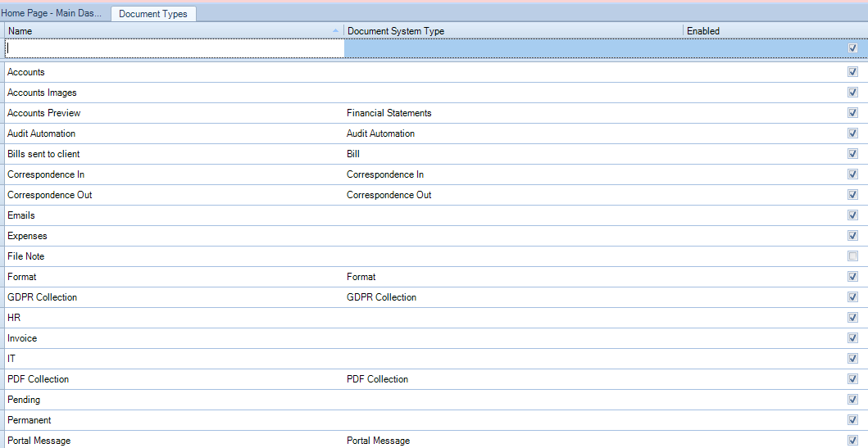Select the File Note row

[x=436, y=256]
